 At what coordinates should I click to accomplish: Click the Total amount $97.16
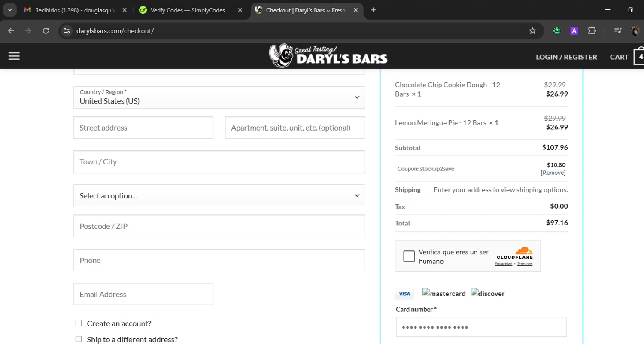[x=557, y=223]
